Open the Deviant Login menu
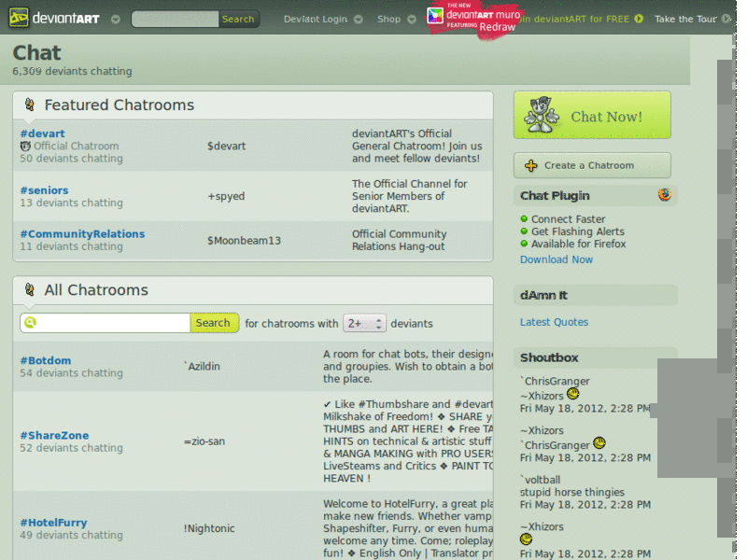Image resolution: width=747 pixels, height=560 pixels. (316, 19)
